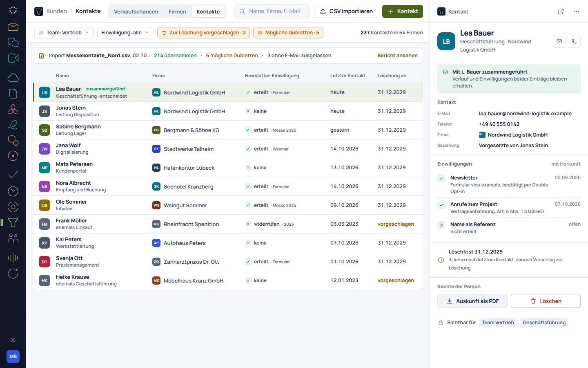Sort by the Letzter Kontakt column header
This screenshot has height=368, width=588.
click(x=347, y=76)
